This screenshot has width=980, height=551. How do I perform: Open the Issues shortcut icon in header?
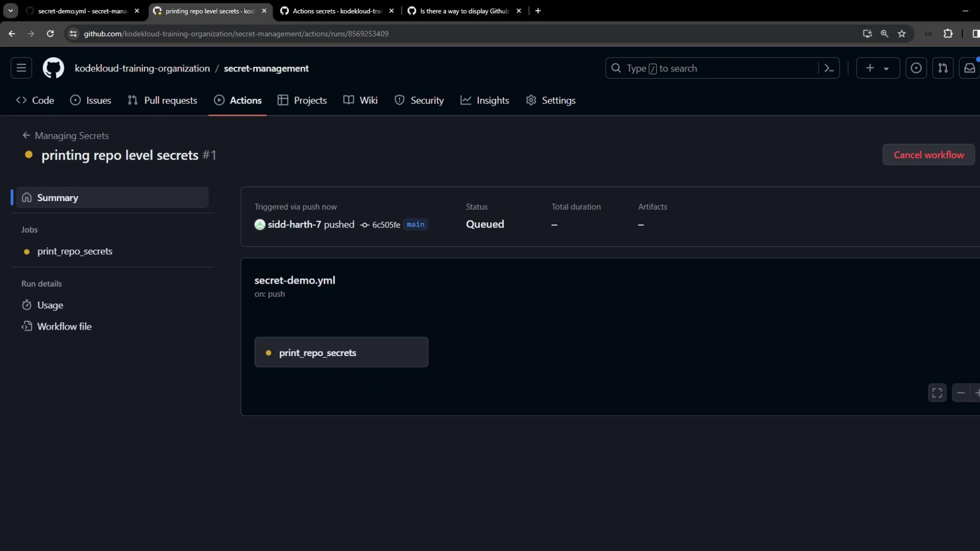916,68
